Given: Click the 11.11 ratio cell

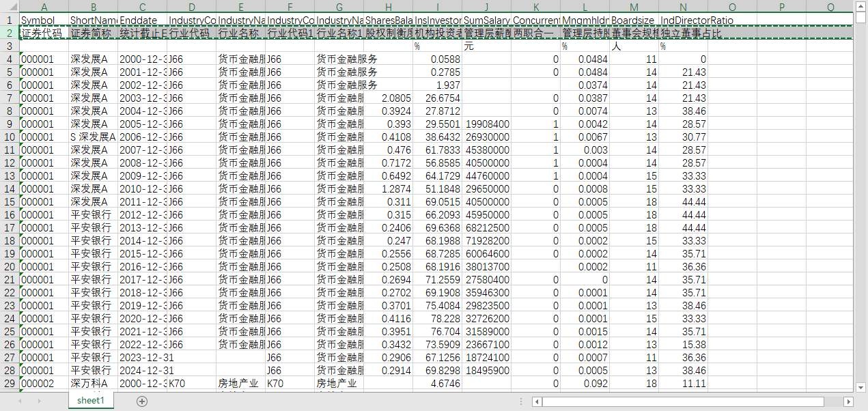Looking at the screenshot, I should click(683, 384).
